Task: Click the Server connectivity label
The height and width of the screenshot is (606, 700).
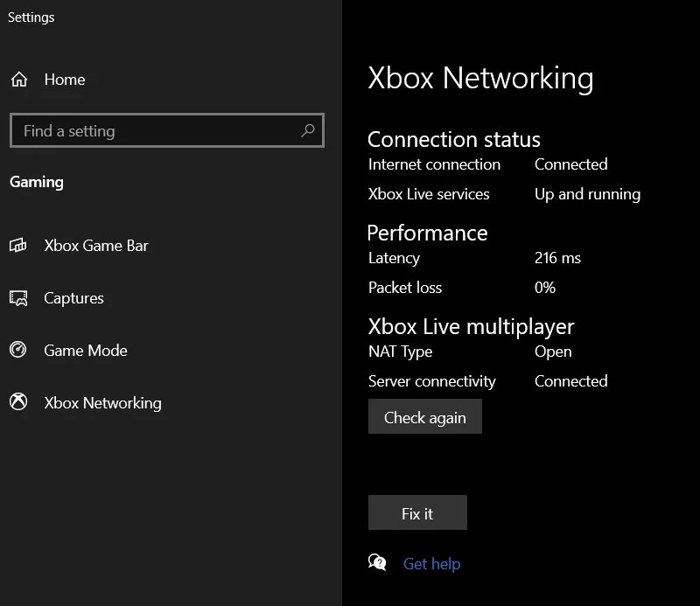Action: pyautogui.click(x=431, y=381)
